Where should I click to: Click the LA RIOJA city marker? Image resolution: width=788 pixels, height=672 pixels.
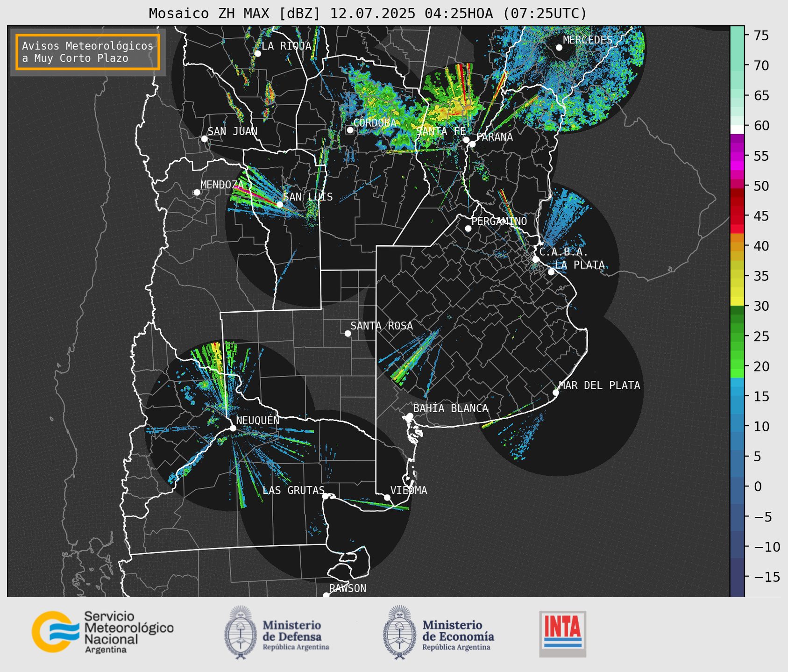(x=257, y=54)
